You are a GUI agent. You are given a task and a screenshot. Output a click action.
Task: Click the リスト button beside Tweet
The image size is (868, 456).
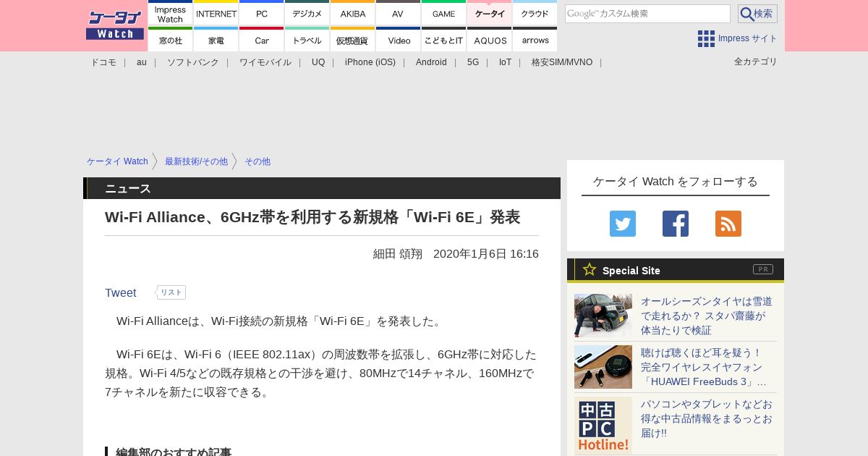(x=171, y=292)
